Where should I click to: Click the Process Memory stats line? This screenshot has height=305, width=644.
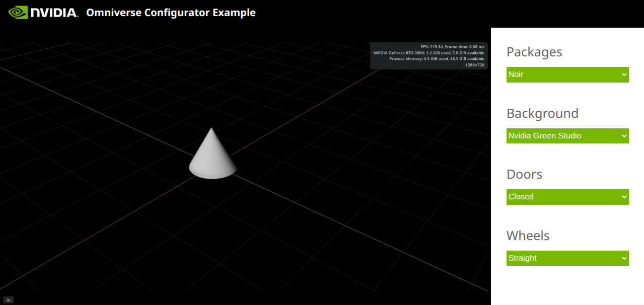point(437,59)
